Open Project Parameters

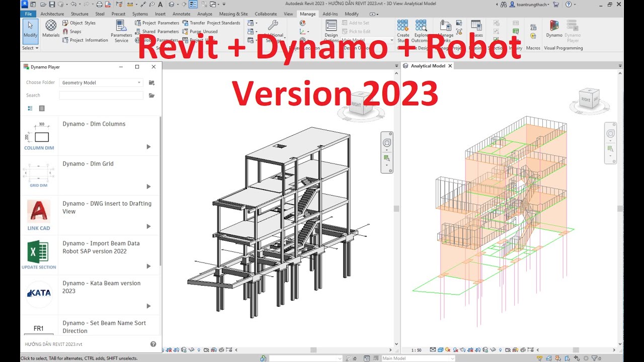click(157, 23)
